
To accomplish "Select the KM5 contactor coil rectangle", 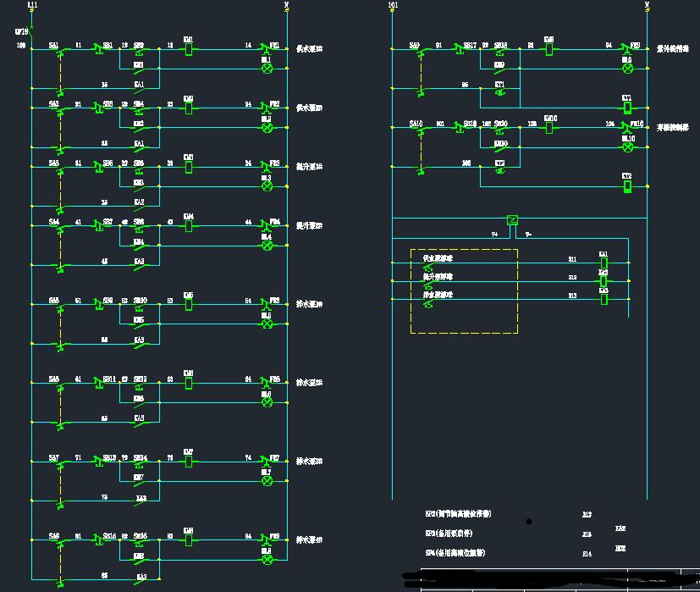I will pyautogui.click(x=189, y=304).
